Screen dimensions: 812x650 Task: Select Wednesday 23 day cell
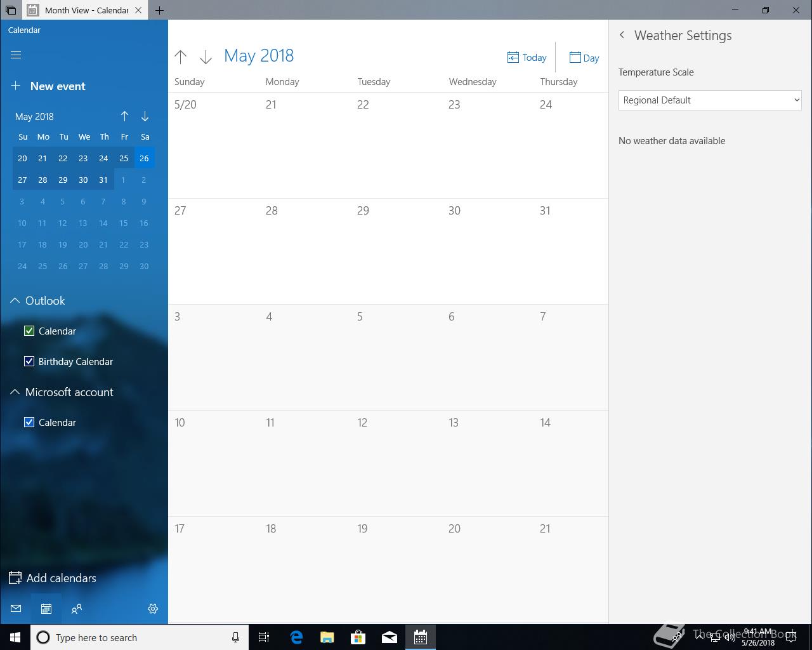[488, 145]
